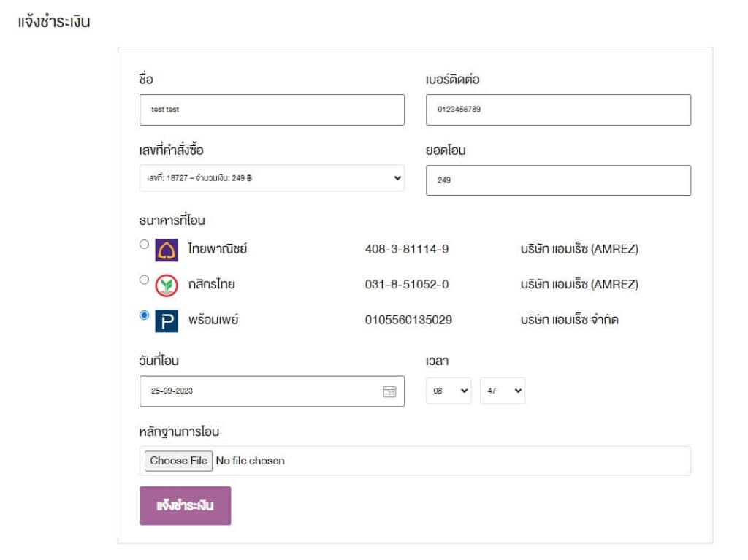The image size is (748, 560).
Task: Click the transfer date field 25-09-2023
Action: pyautogui.click(x=259, y=391)
